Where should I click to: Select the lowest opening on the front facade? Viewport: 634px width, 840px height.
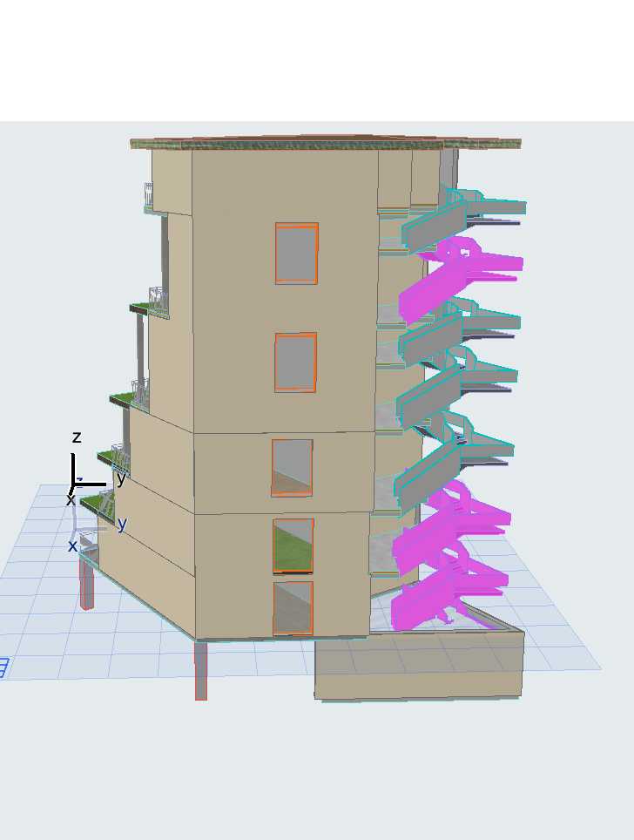point(293,608)
